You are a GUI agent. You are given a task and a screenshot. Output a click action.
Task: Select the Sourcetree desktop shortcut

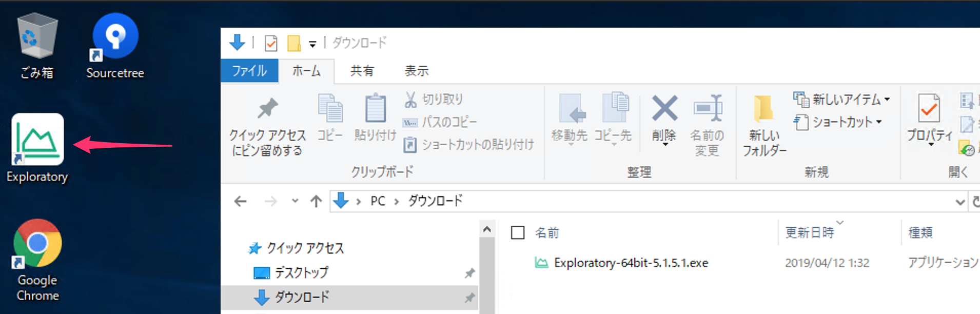(115, 46)
